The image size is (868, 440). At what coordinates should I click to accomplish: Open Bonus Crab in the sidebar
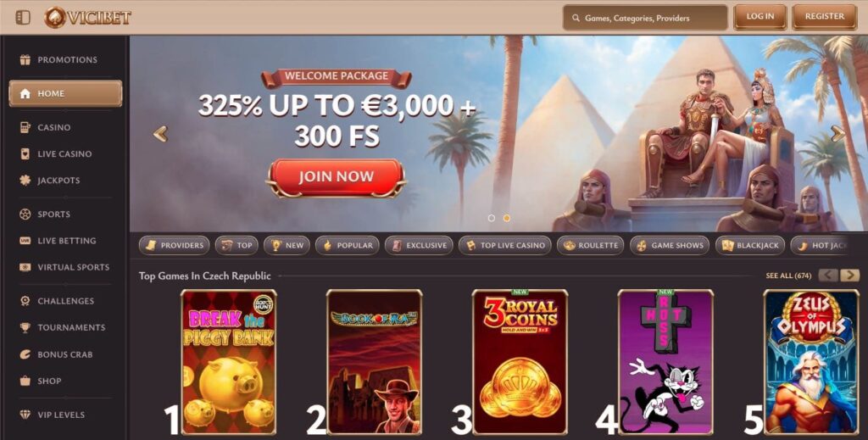pyautogui.click(x=65, y=354)
